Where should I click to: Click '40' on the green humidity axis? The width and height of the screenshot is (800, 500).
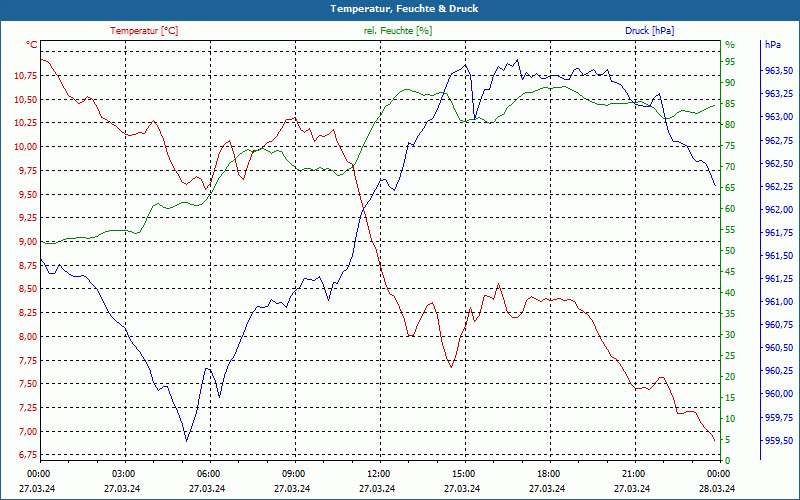click(x=730, y=293)
